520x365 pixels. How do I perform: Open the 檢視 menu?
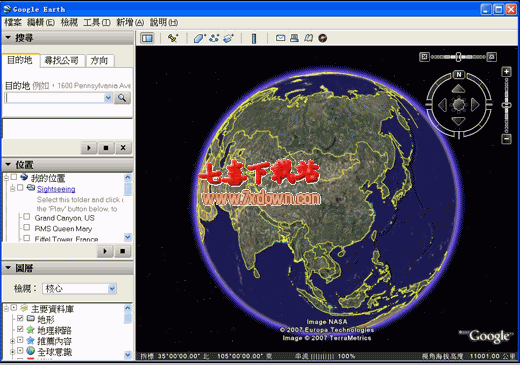click(x=69, y=22)
